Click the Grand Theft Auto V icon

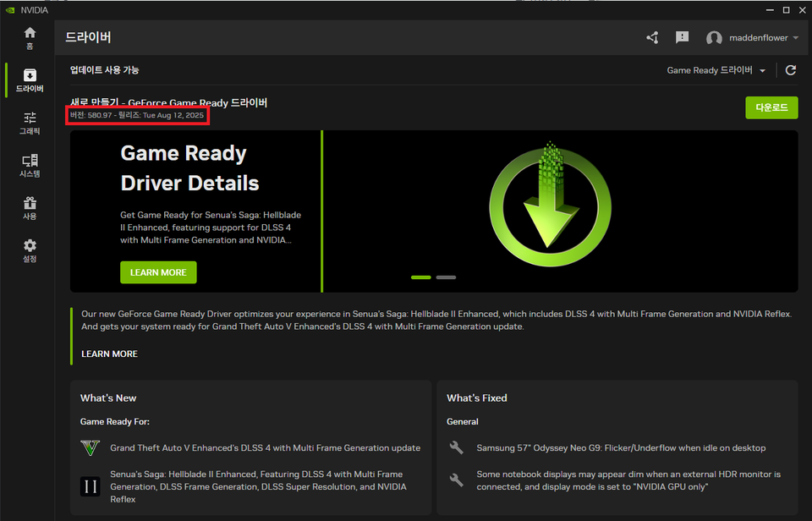point(91,448)
